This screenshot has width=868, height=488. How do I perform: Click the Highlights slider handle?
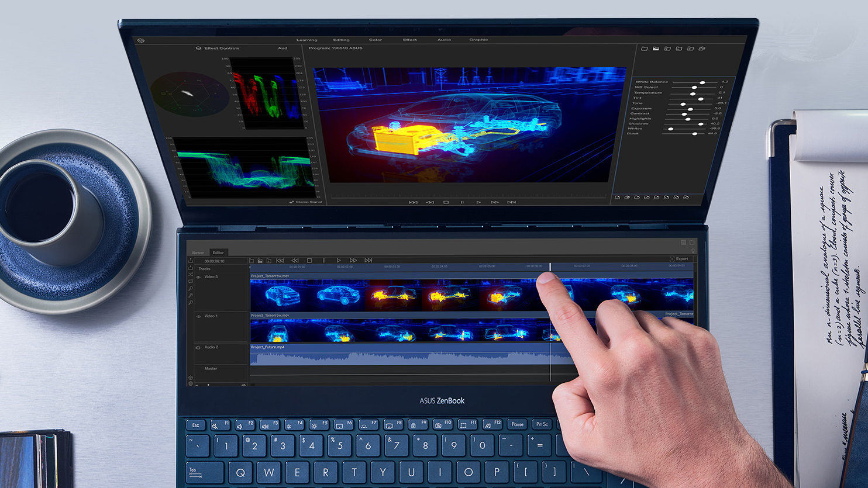[688, 119]
